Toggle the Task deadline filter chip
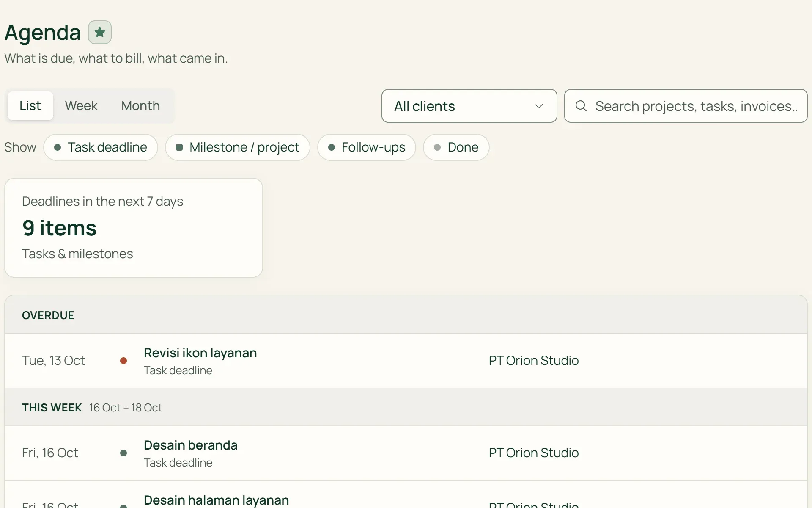 (101, 147)
